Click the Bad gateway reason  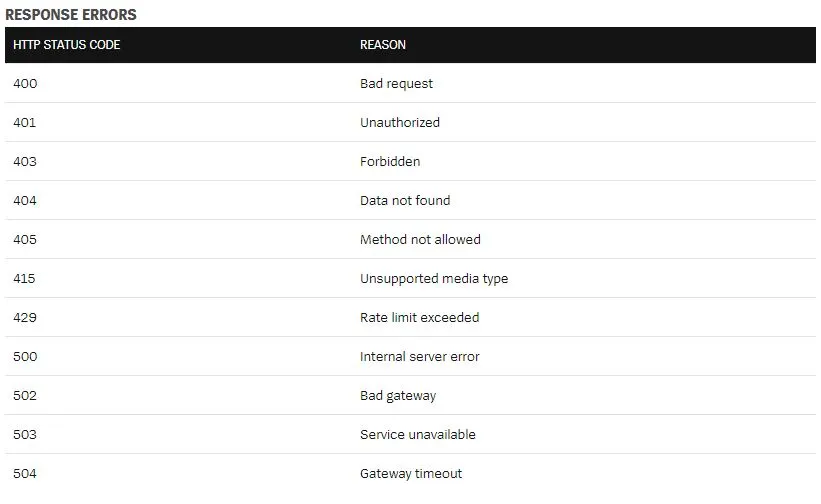(398, 396)
